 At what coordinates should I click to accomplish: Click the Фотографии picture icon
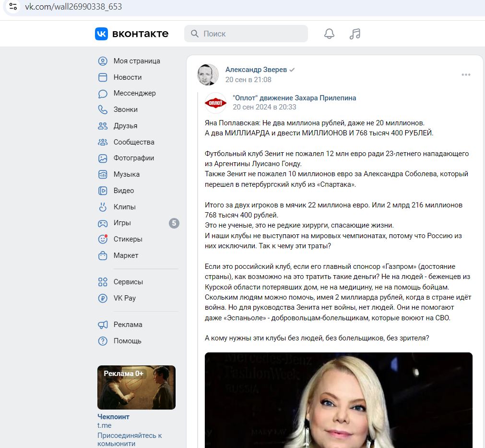103,158
